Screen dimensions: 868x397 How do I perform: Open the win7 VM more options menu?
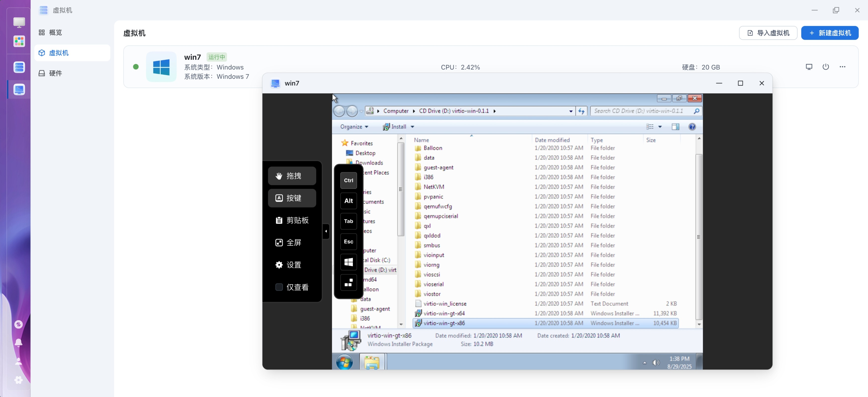pyautogui.click(x=842, y=67)
